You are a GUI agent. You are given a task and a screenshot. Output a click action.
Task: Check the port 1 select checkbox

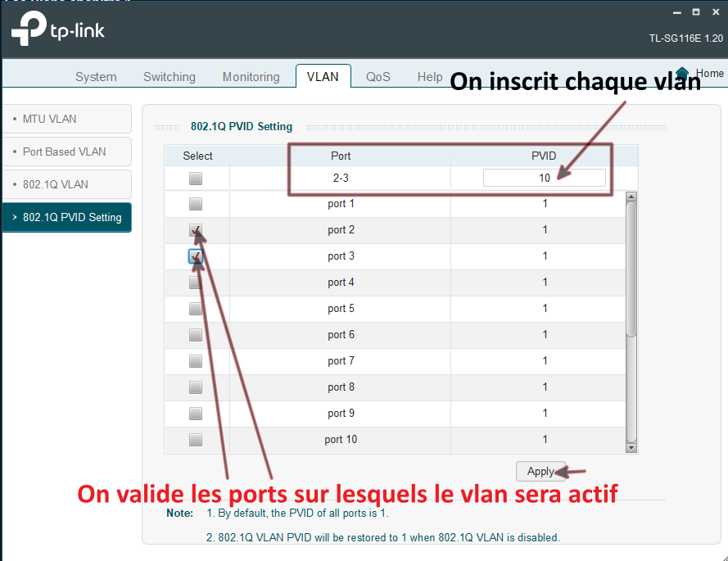[196, 204]
